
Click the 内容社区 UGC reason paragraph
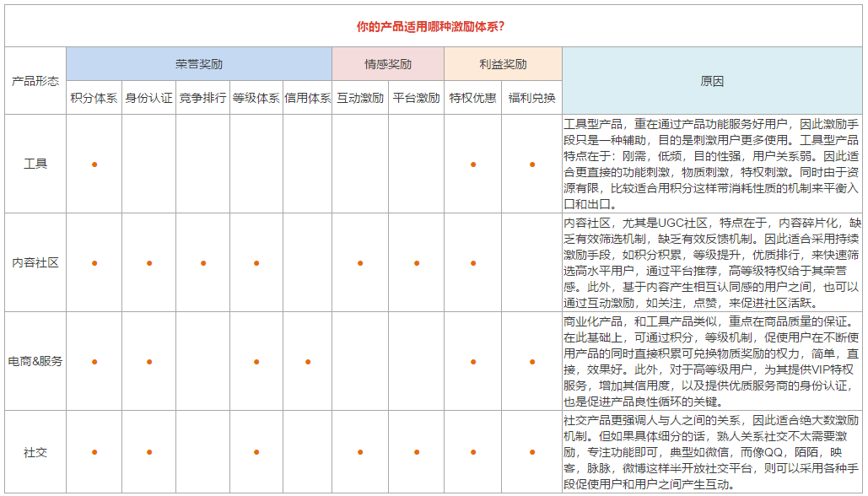[712, 262]
